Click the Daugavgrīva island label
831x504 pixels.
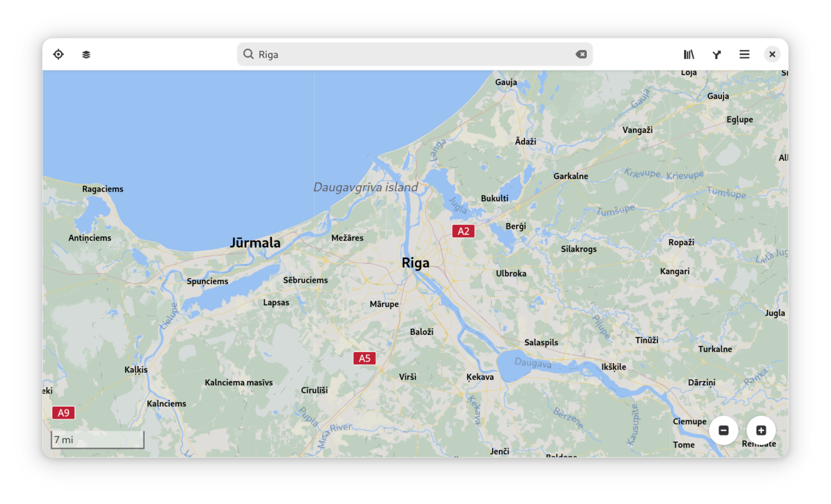[x=365, y=187]
